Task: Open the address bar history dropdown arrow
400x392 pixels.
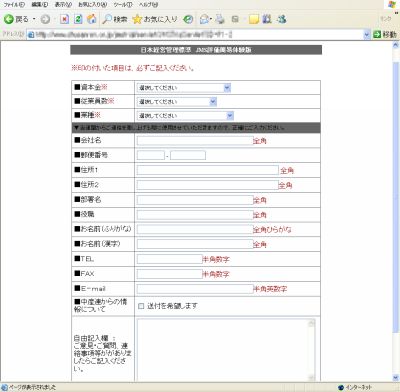Action: [367, 34]
